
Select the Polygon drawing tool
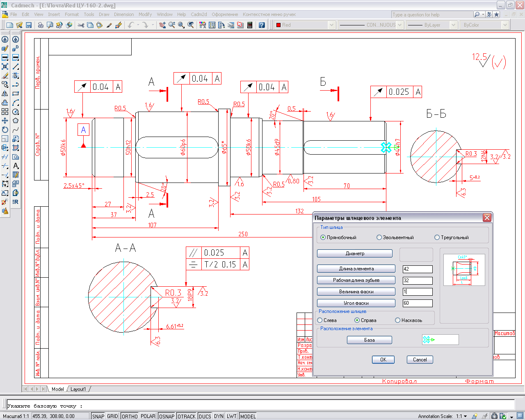coord(16,121)
